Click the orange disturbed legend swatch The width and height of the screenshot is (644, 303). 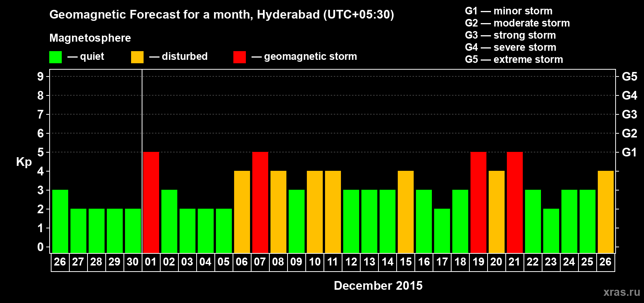coord(137,57)
